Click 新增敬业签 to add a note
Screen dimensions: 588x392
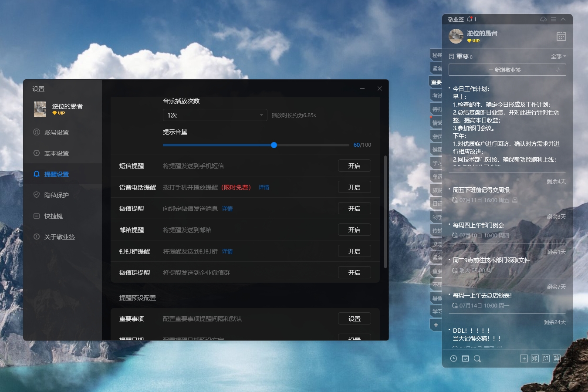point(507,70)
